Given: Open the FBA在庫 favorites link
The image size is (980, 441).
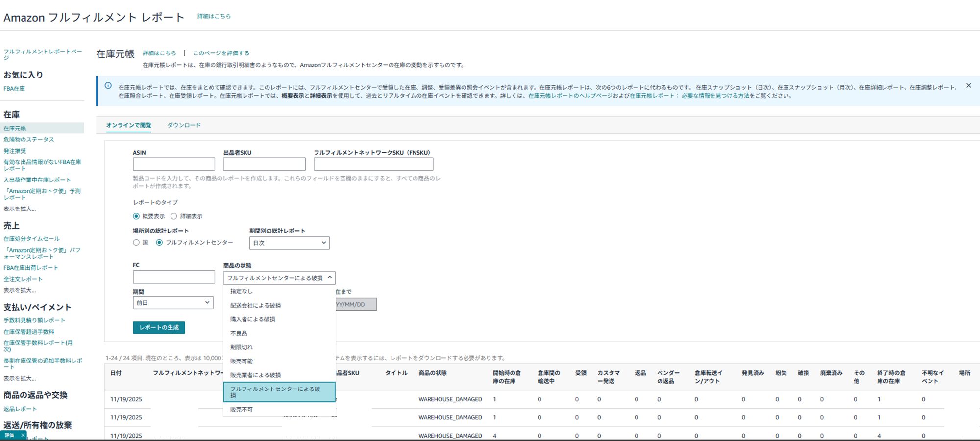Looking at the screenshot, I should click(x=14, y=89).
